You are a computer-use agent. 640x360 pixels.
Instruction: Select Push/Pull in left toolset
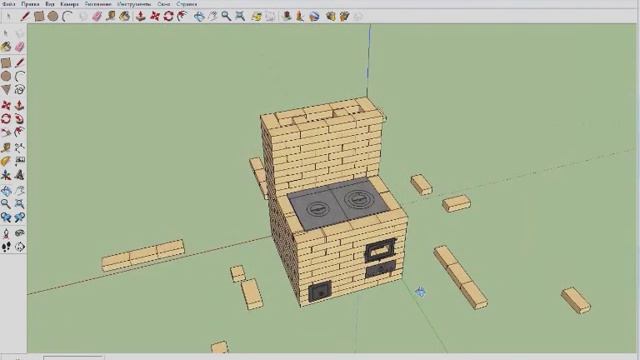tap(20, 105)
